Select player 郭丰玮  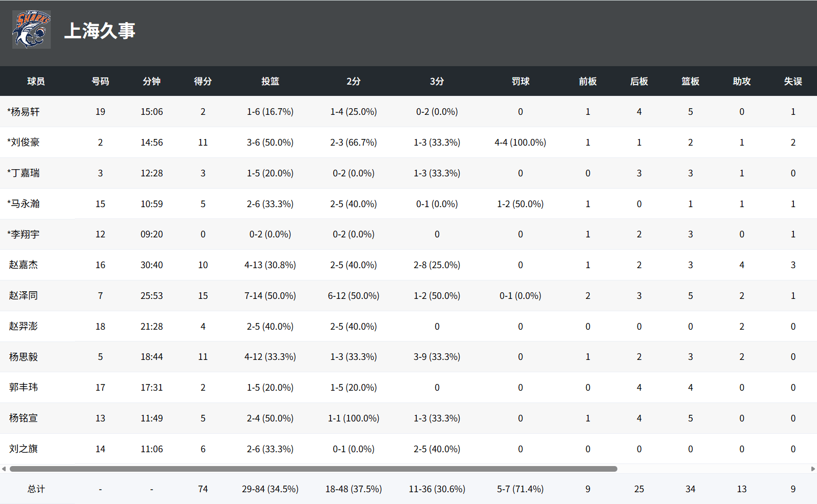[24, 388]
